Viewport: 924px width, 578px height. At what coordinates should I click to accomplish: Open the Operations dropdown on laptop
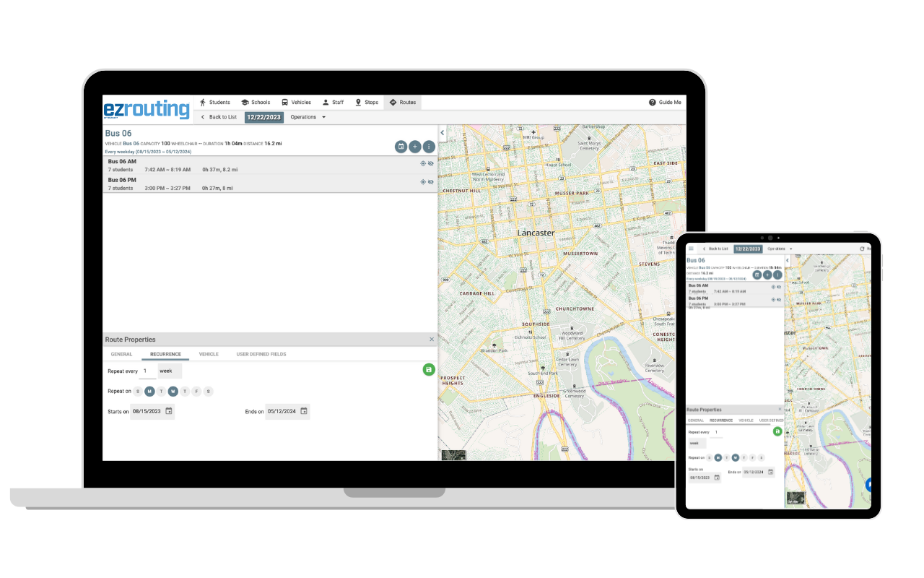[x=308, y=117]
